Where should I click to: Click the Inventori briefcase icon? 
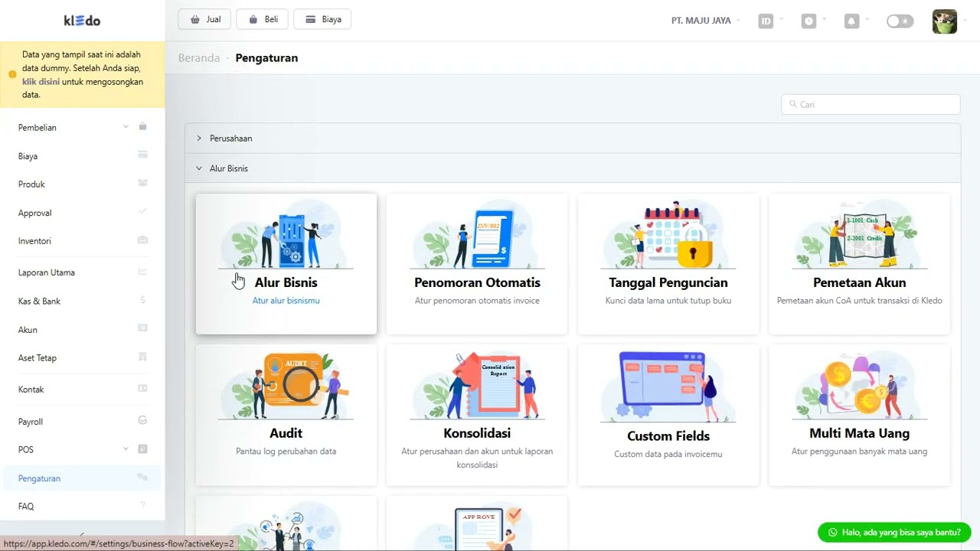[x=142, y=240]
